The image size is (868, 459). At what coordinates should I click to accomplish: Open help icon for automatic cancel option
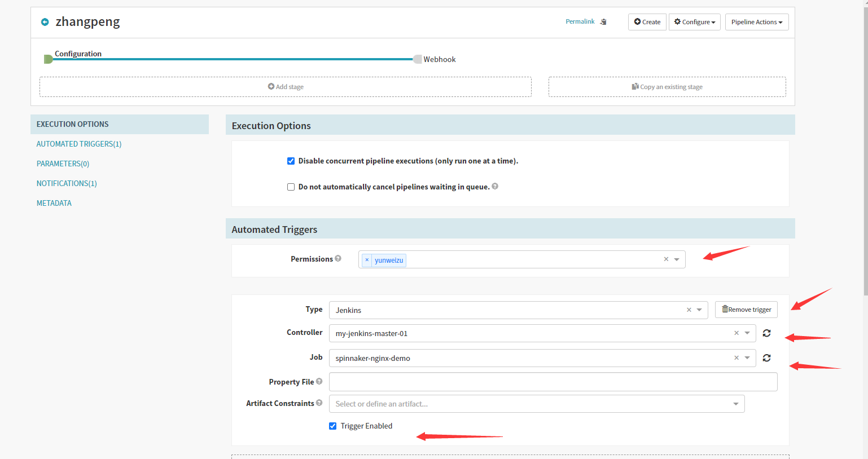click(495, 187)
